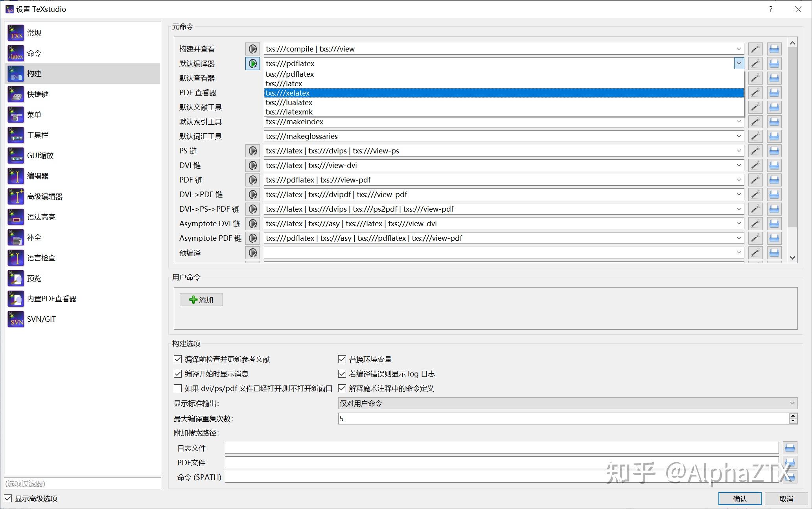This screenshot has width=812, height=509.
Task: Click the run icon beside 构建并查看
Action: coord(252,49)
